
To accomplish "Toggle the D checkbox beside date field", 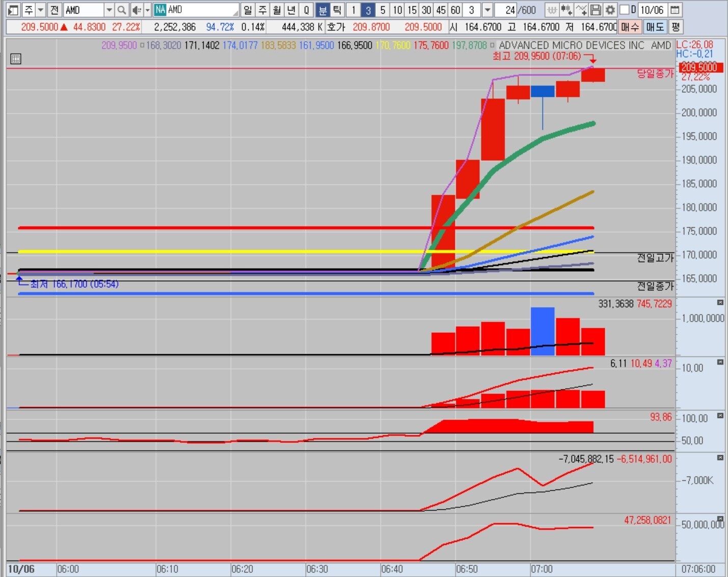I will click(625, 10).
